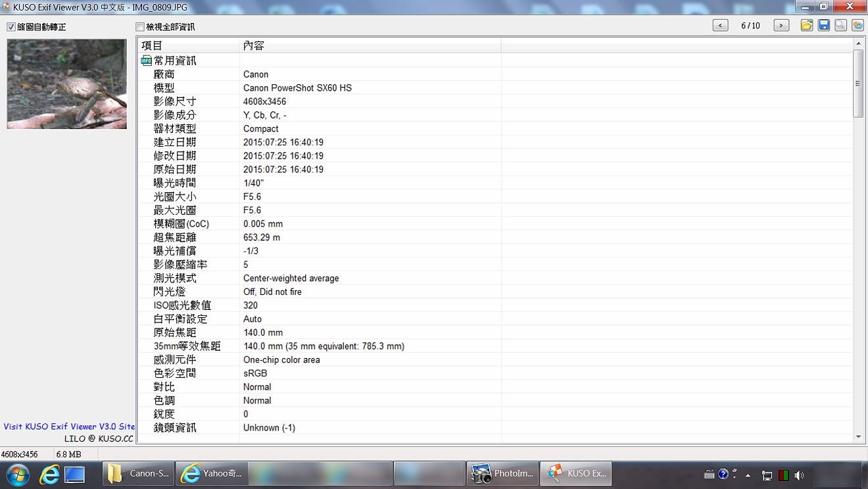The width and height of the screenshot is (868, 489).
Task: Select the 廠商 row showing Canon
Action: 494,74
